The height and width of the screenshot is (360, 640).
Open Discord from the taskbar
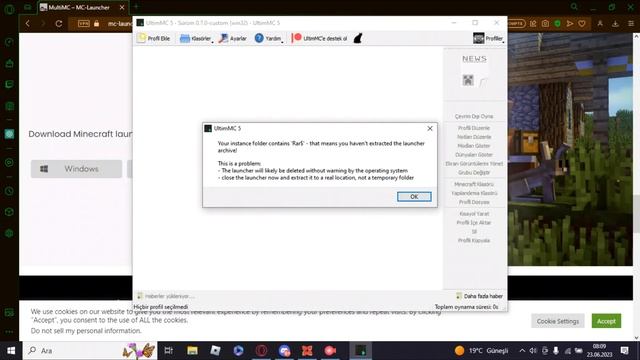(x=284, y=351)
